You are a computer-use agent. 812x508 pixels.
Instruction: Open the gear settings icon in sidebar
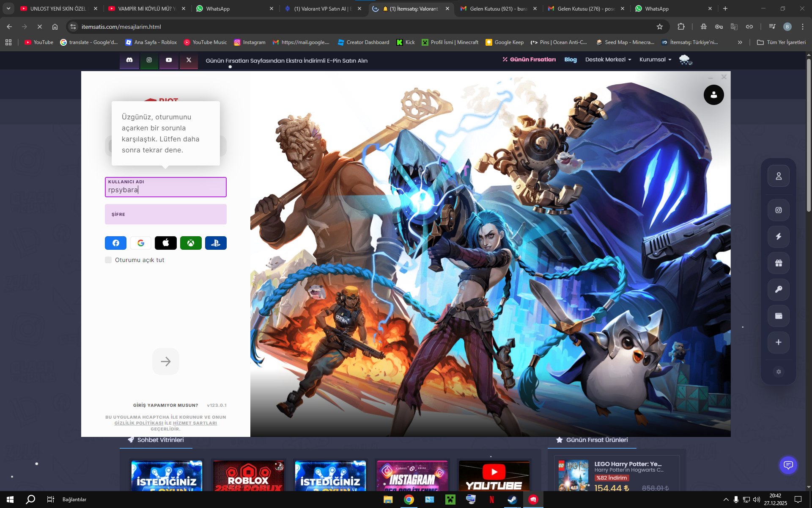pyautogui.click(x=779, y=372)
